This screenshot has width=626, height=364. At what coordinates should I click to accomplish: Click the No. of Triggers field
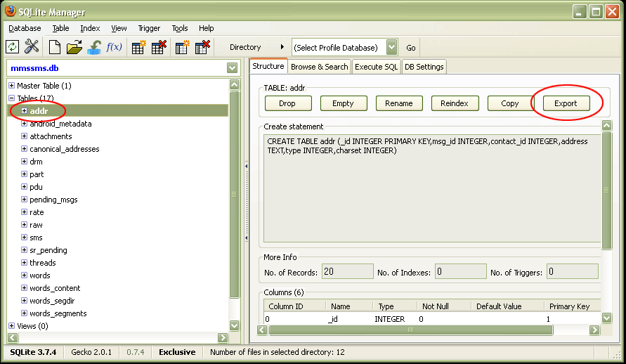573,271
